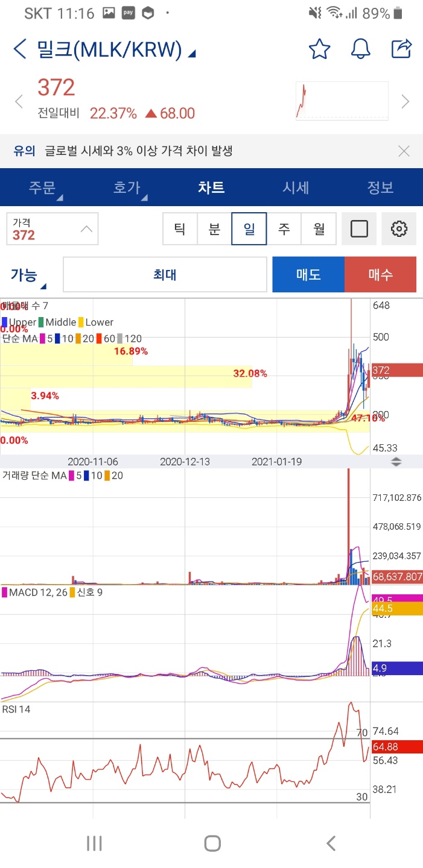423x868 pixels.
Task: Tap the 4.9 MACD histogram tag
Action: [x=396, y=668]
